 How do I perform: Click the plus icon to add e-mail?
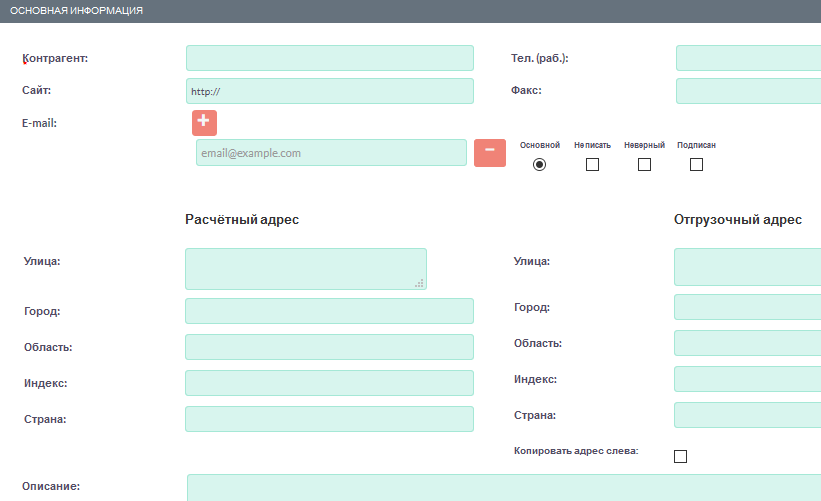(x=204, y=122)
